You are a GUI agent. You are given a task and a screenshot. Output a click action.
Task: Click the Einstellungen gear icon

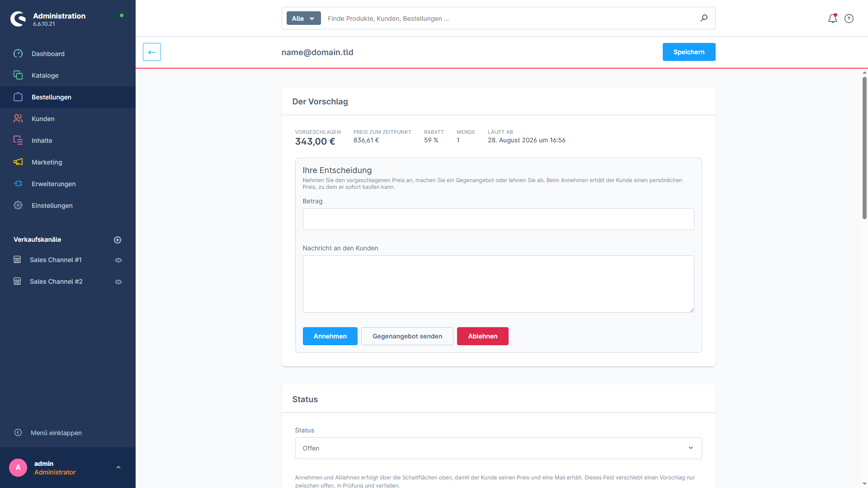tap(18, 206)
